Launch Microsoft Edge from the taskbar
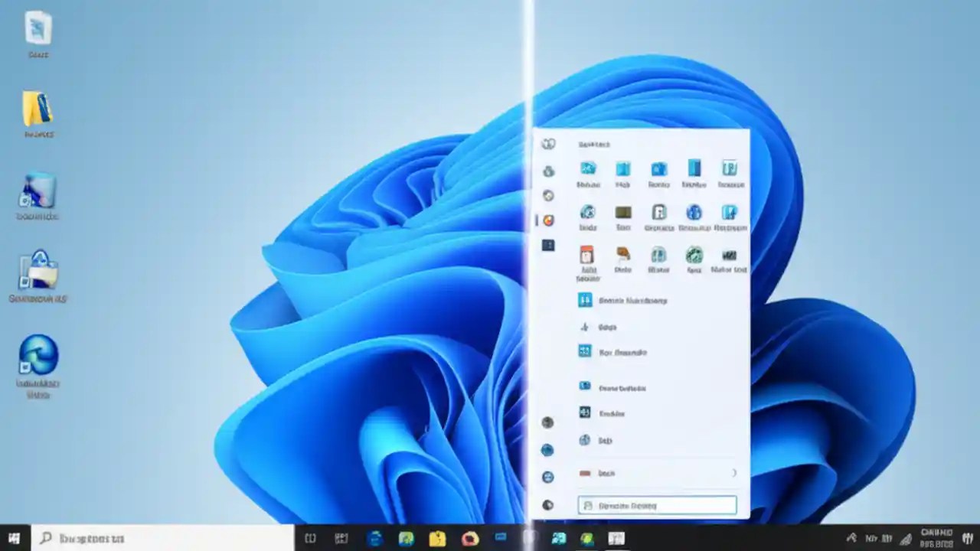 374,540
